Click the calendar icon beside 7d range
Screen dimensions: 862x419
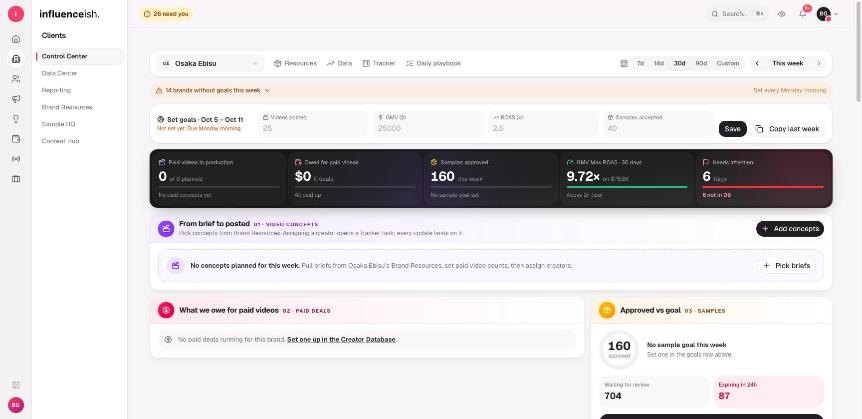coord(623,63)
